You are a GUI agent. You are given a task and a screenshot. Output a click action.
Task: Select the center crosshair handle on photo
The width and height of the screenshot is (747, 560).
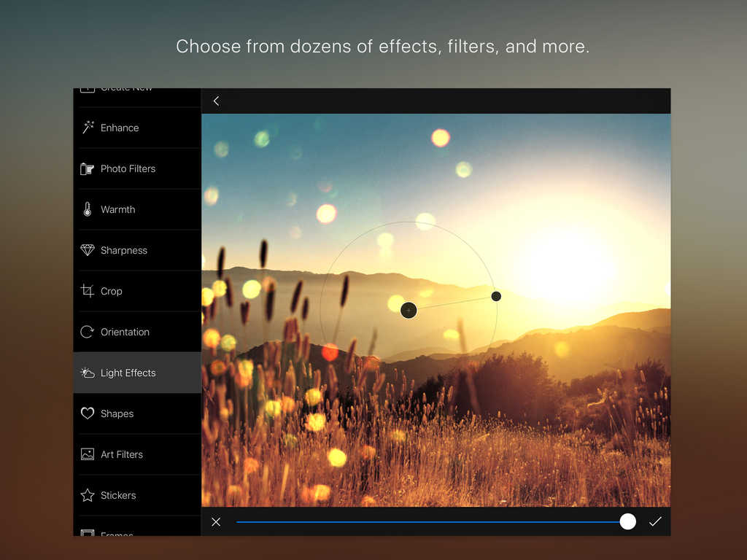pyautogui.click(x=409, y=311)
